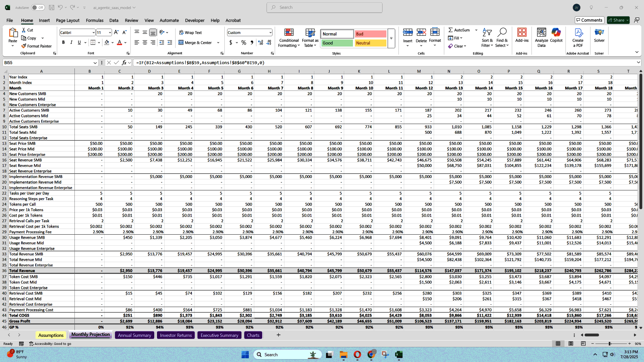Toggle Align Right
This screenshot has width=644, height=362.
click(153, 43)
